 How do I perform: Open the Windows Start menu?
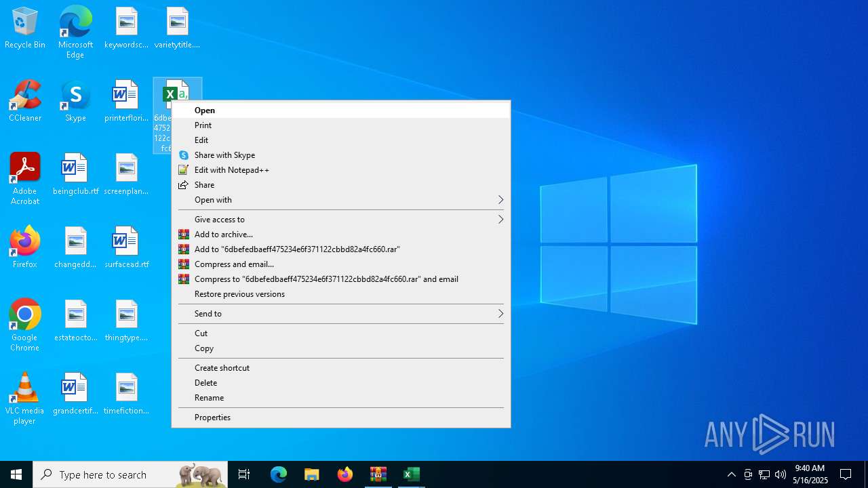point(16,474)
